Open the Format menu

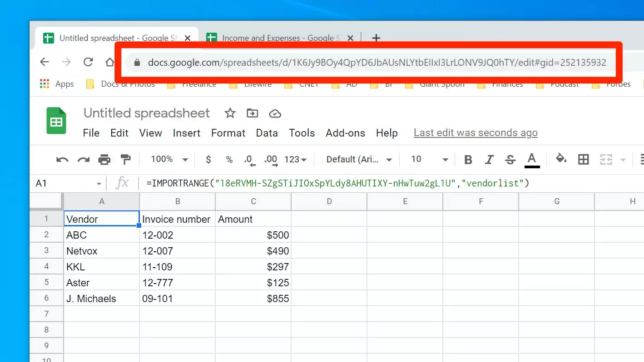[228, 133]
